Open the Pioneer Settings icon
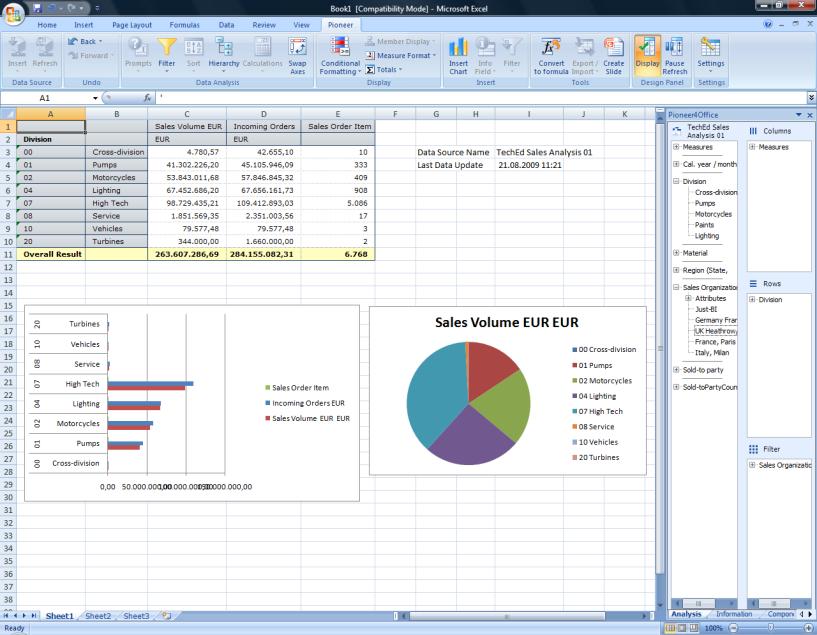 (711, 53)
